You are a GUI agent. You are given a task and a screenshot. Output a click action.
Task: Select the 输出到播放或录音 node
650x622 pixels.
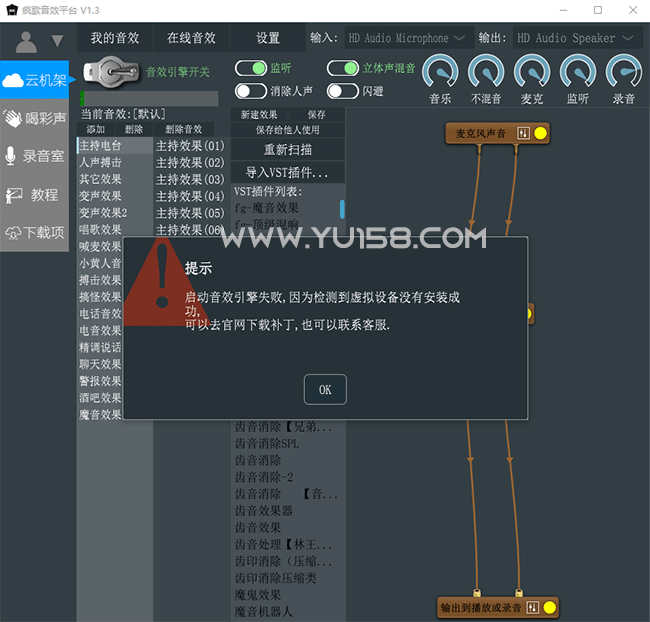click(498, 607)
